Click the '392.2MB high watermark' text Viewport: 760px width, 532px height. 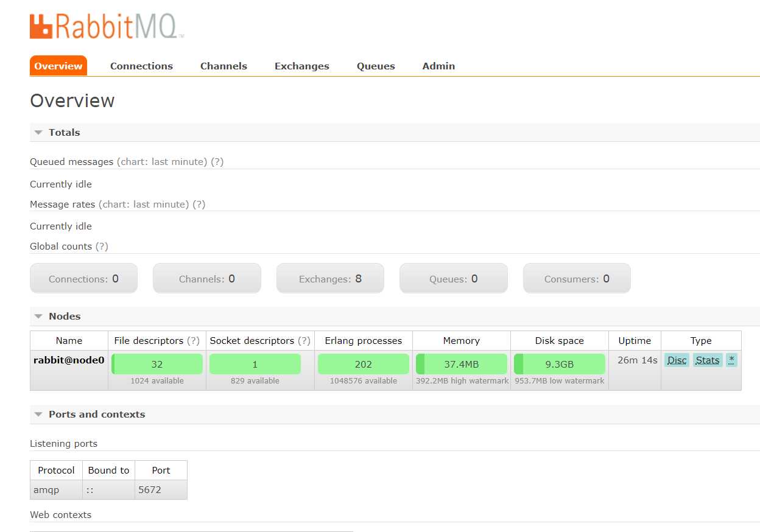[x=462, y=380]
